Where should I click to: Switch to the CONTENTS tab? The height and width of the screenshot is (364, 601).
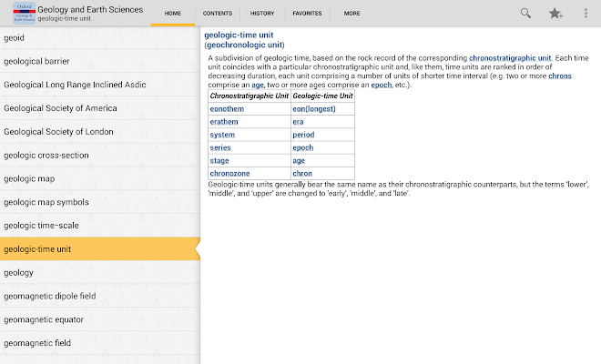(x=218, y=14)
